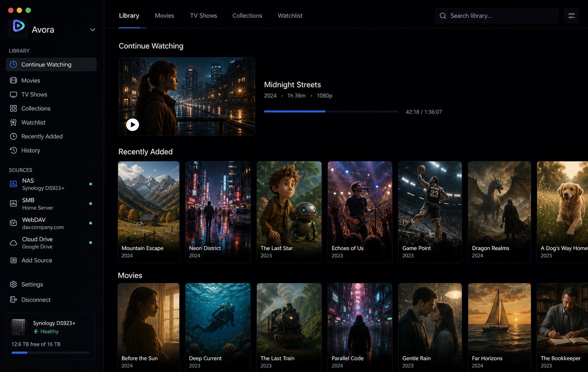Click the WebDAV green connection status dot
This screenshot has width=588, height=372.
click(91, 223)
